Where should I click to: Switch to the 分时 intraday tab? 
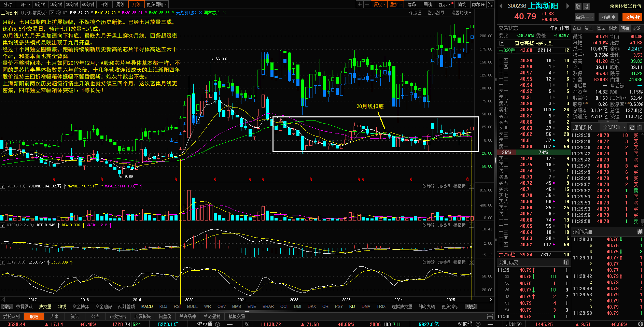pos(8,4)
